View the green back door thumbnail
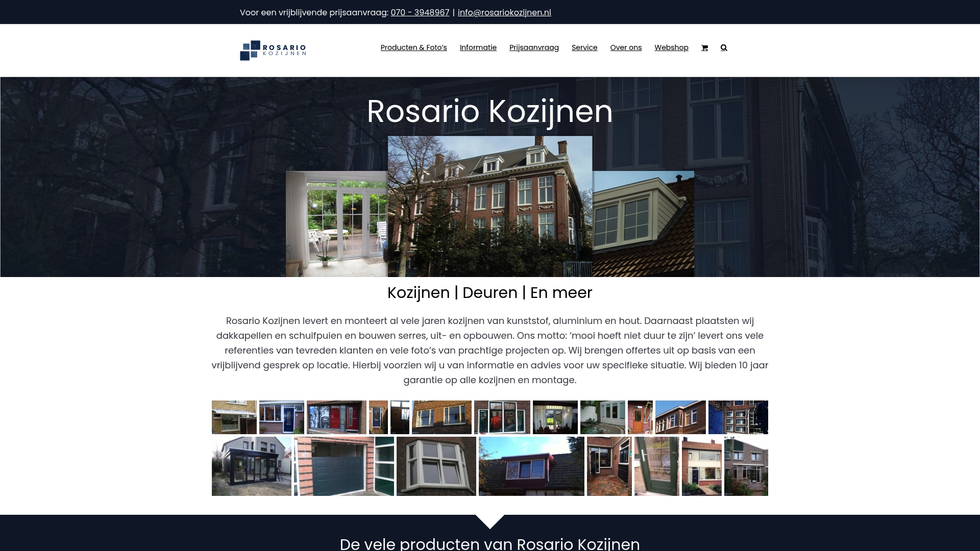This screenshot has width=980, height=551. 656,466
